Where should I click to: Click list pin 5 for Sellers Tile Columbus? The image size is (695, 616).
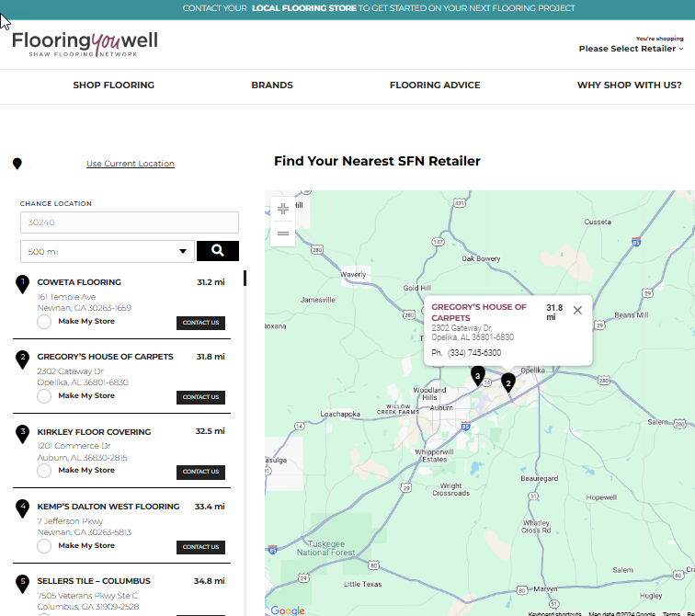[23, 584]
